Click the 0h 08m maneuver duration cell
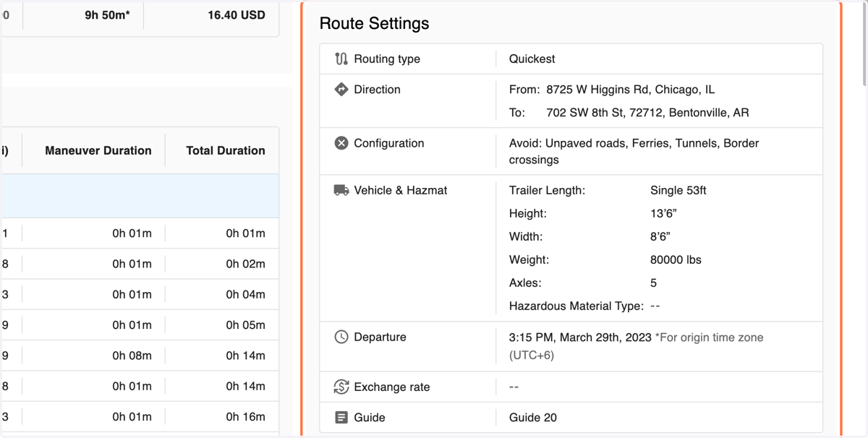The height and width of the screenshot is (438, 868). coord(132,356)
